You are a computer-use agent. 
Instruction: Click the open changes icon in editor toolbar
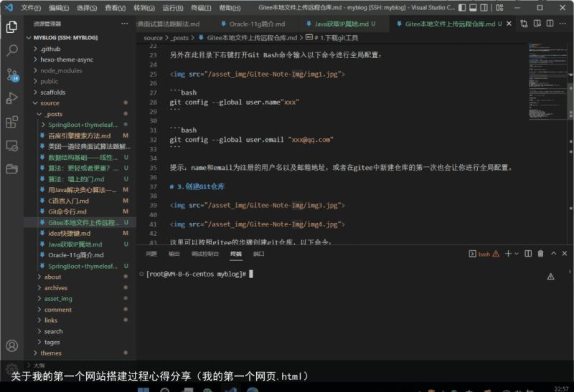[x=524, y=24]
